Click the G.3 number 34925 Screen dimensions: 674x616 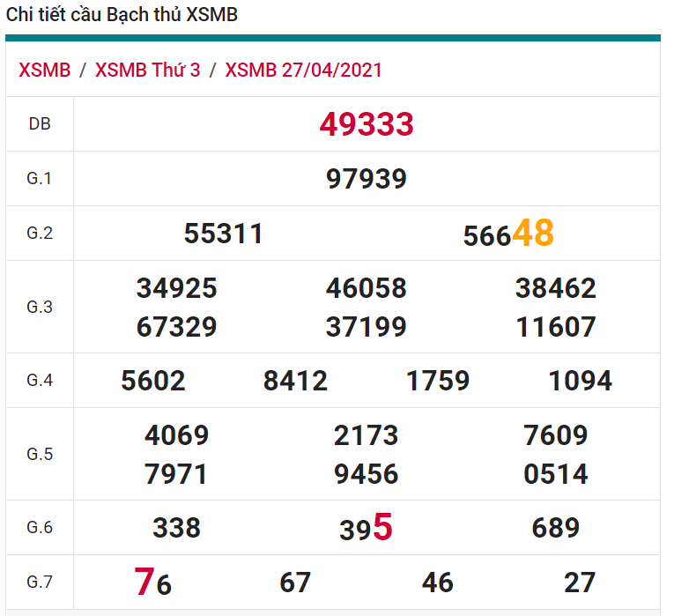[x=177, y=288]
